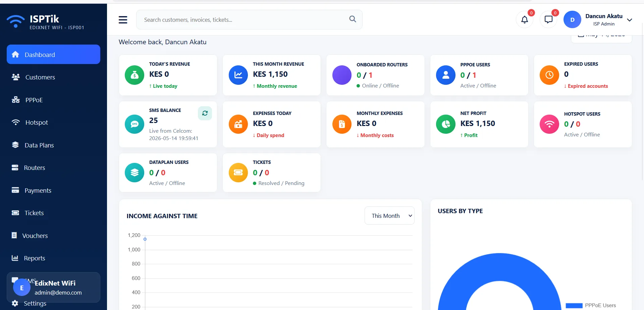This screenshot has width=644, height=310.
Task: Click the EdixNet WiFi account card
Action: pyautogui.click(x=53, y=287)
